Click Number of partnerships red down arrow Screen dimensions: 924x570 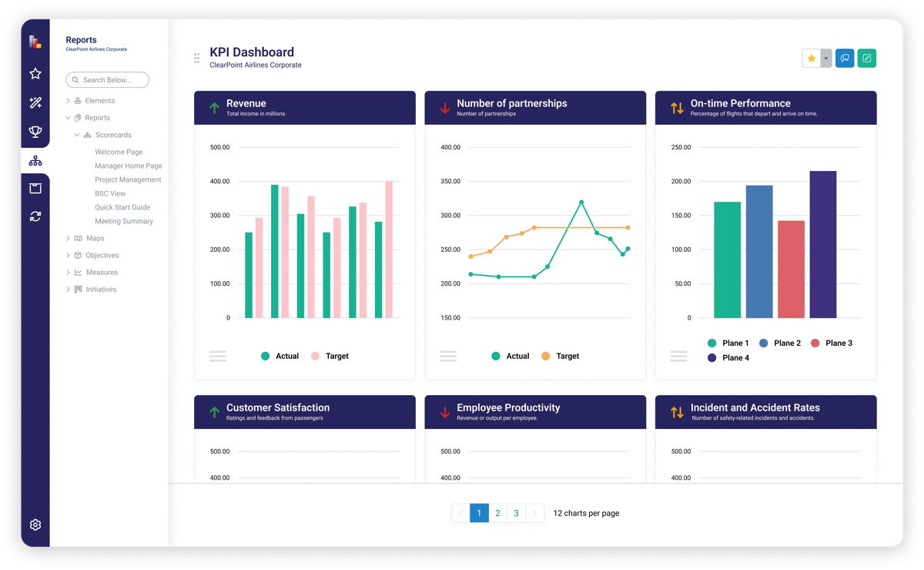tap(445, 108)
